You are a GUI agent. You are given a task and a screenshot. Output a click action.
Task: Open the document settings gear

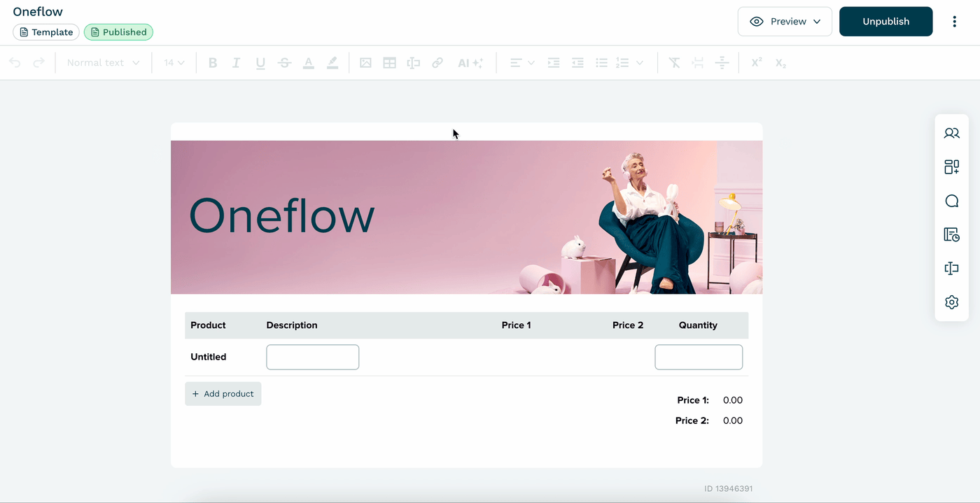[951, 302]
